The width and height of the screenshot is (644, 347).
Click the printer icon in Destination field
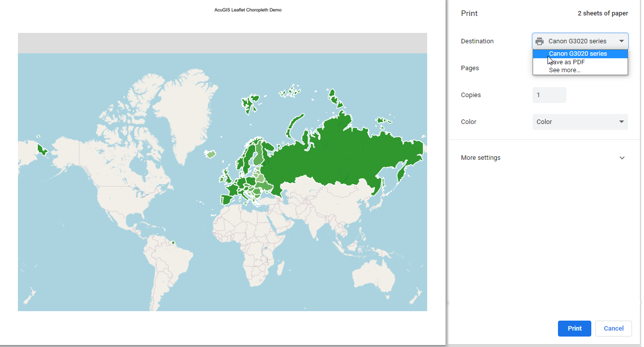pos(540,41)
